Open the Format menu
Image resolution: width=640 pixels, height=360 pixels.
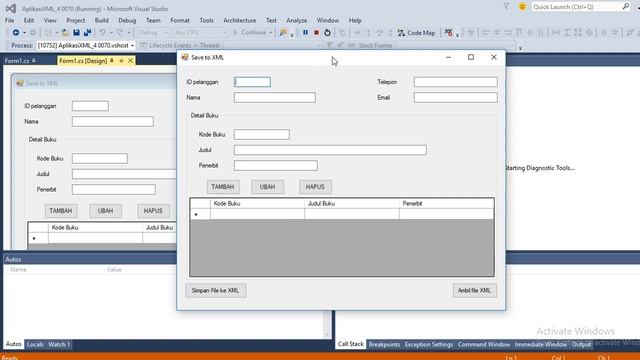tap(180, 20)
